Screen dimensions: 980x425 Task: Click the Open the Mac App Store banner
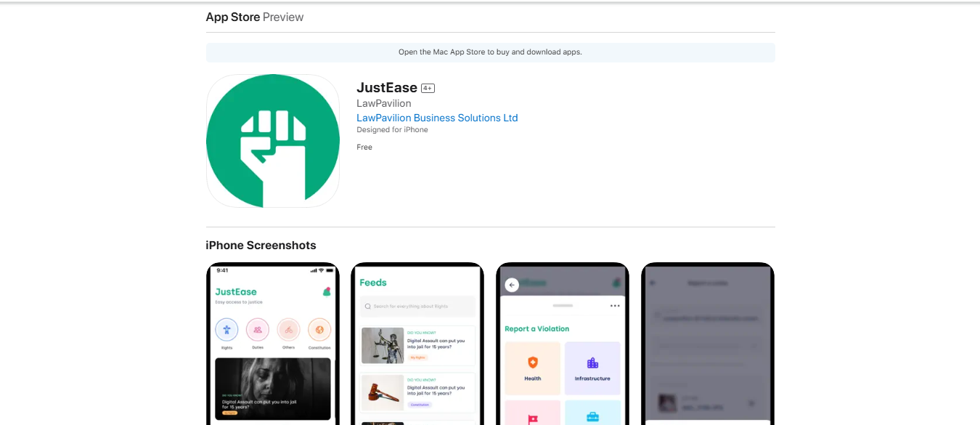tap(490, 52)
